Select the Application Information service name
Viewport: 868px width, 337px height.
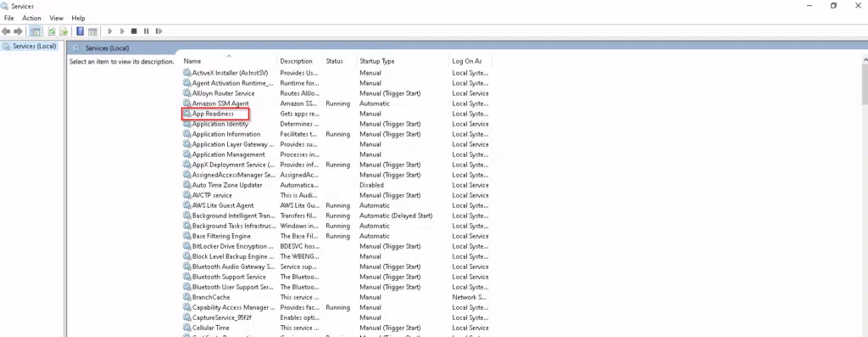click(225, 134)
